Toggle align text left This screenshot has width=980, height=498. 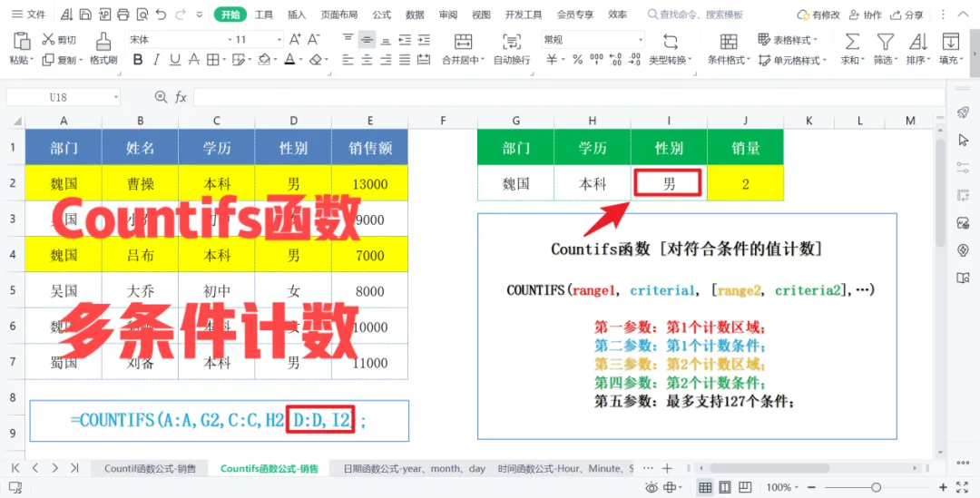click(x=348, y=60)
